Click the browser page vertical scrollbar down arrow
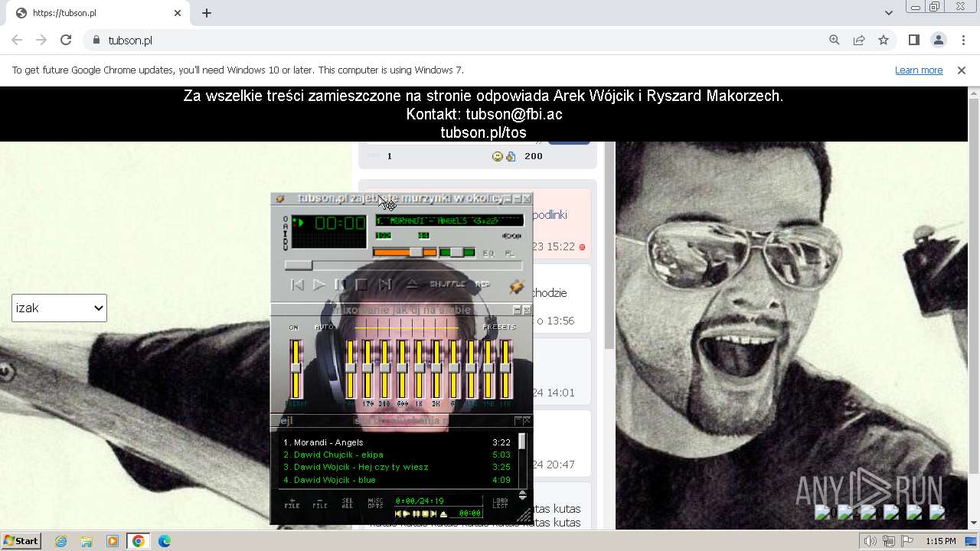980x551 pixels. point(974,523)
